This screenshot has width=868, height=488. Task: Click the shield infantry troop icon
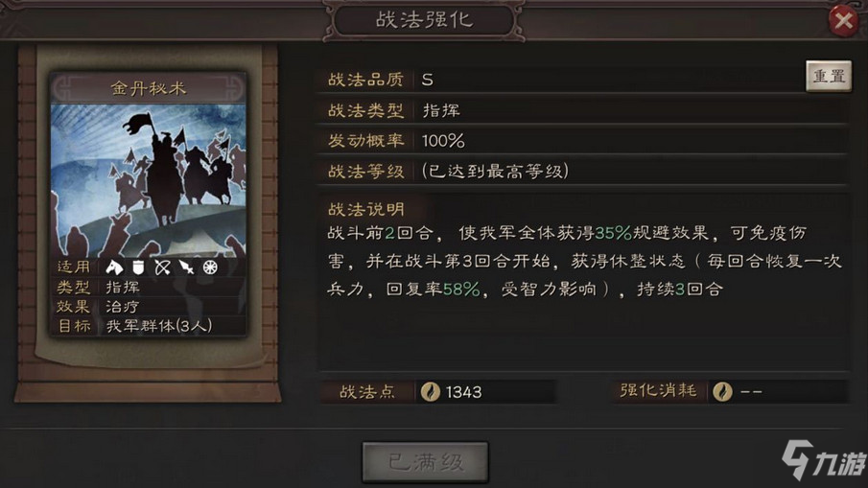coord(138,267)
